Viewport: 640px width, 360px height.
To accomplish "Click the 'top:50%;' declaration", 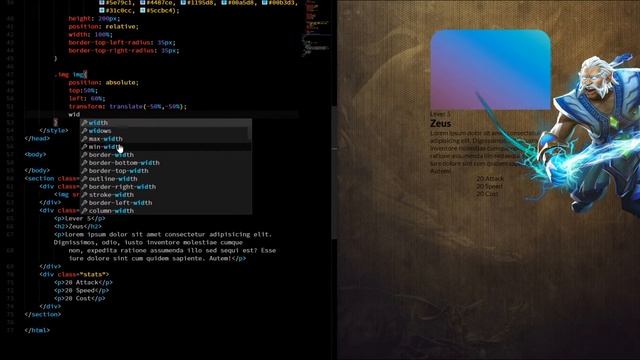I will click(83, 91).
